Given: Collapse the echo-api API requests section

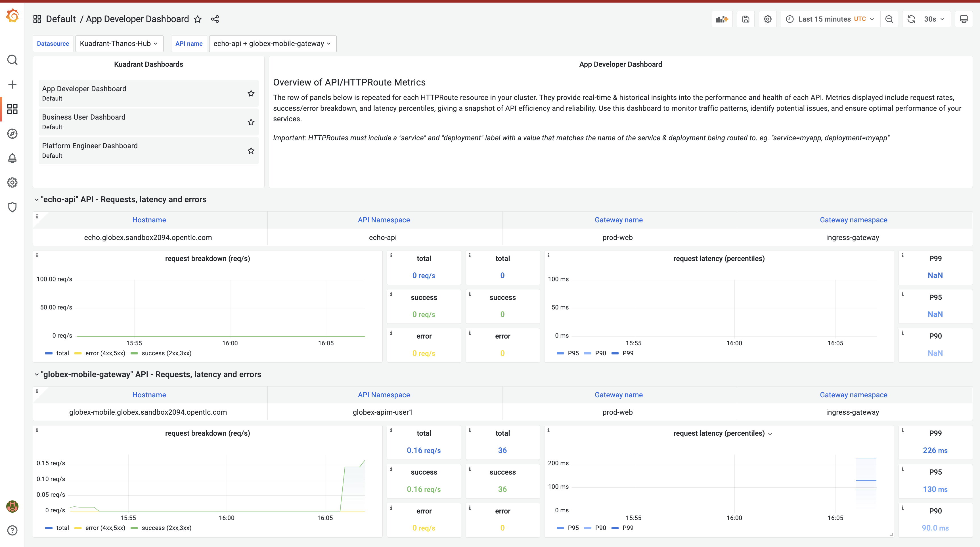Looking at the screenshot, I should 36,199.
